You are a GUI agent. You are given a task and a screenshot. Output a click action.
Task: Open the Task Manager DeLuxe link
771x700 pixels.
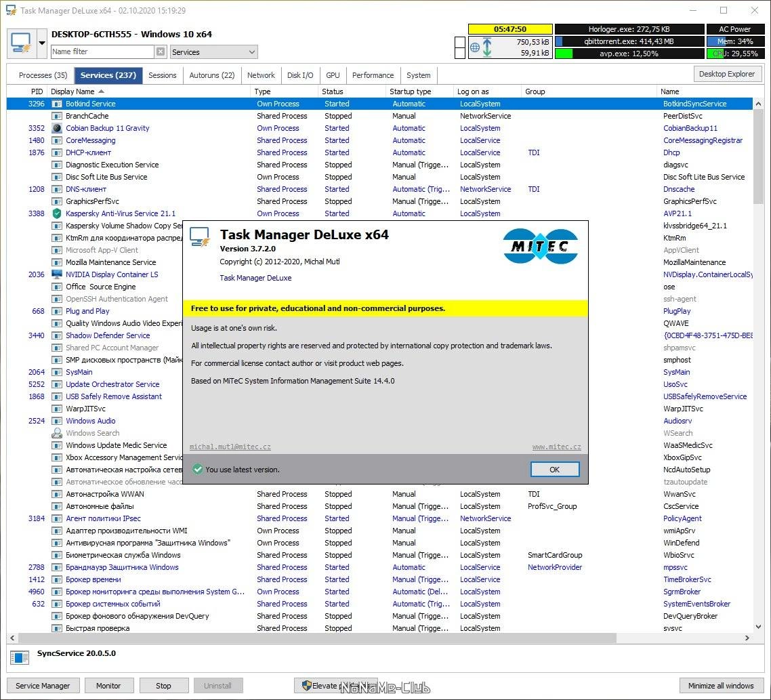255,278
